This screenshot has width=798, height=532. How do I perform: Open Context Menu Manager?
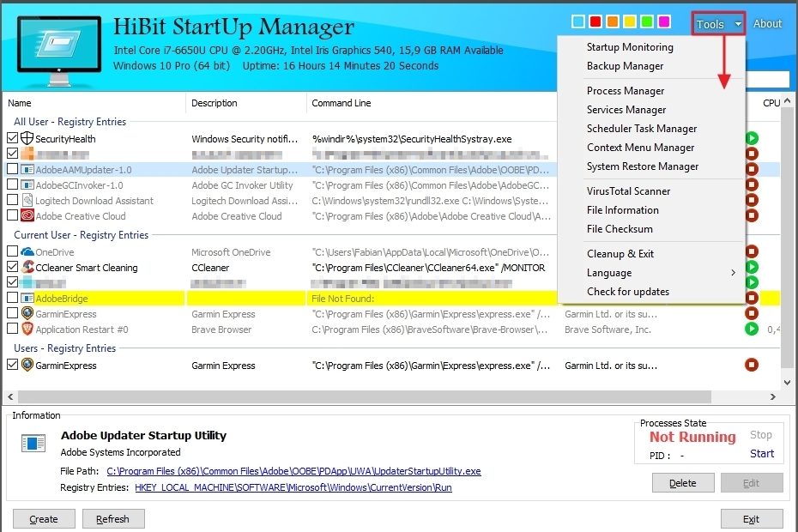click(651, 147)
